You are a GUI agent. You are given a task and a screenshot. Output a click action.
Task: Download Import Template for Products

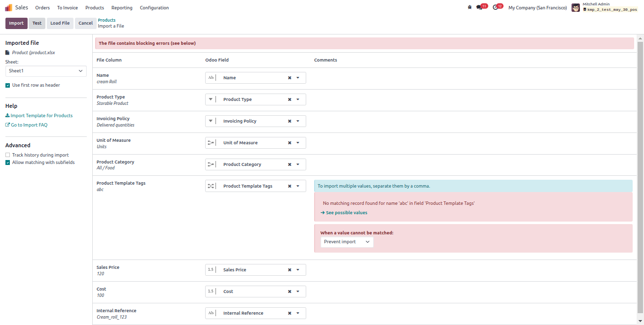click(39, 116)
